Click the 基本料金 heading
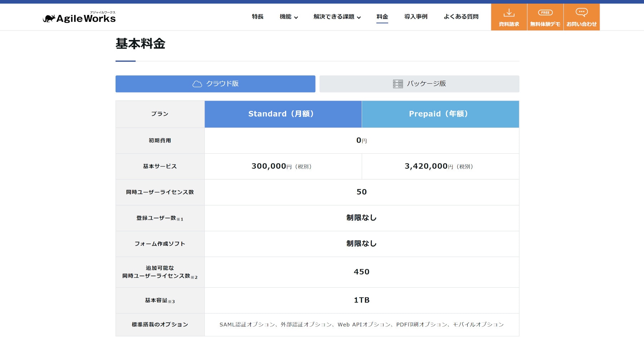Screen dimensions: 644x341 (x=140, y=44)
